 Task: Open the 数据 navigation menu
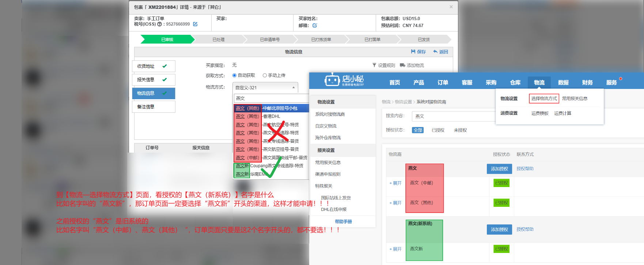(x=564, y=82)
